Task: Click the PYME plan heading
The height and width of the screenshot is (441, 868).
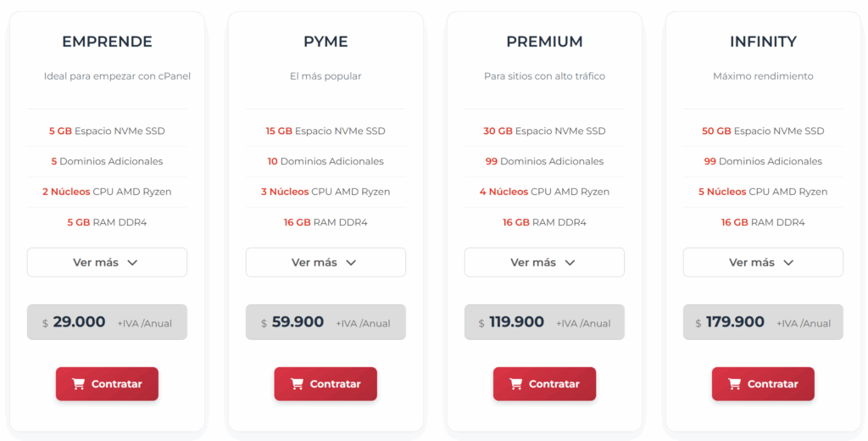Action: [325, 42]
